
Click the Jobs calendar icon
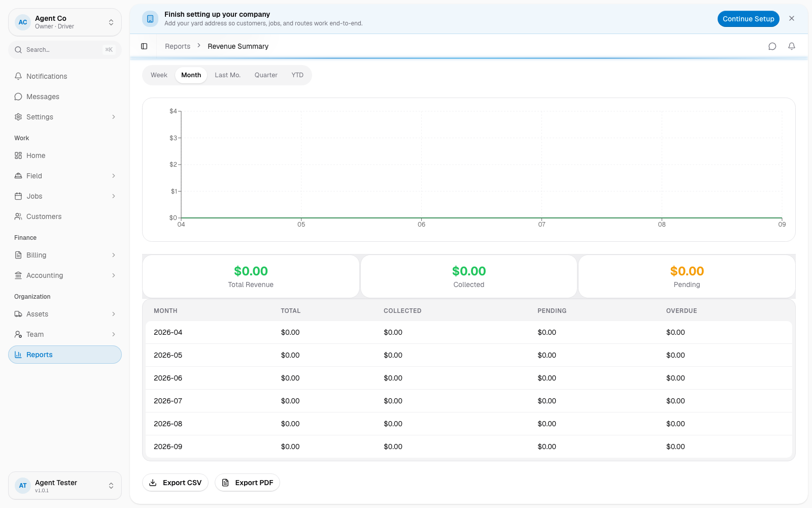pos(18,196)
